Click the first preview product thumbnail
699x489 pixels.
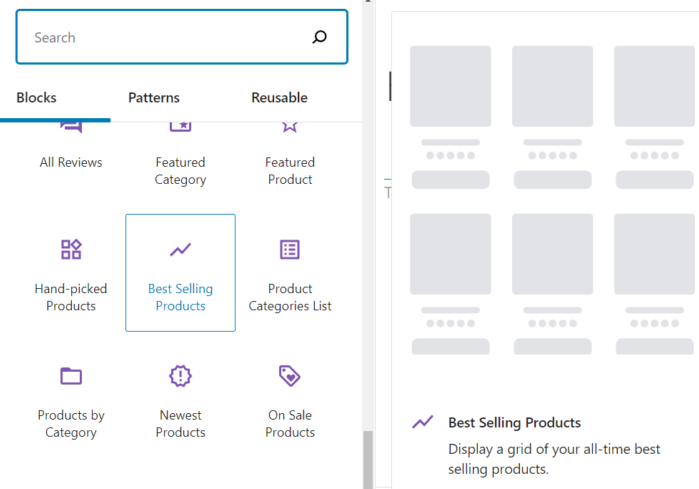tap(450, 86)
